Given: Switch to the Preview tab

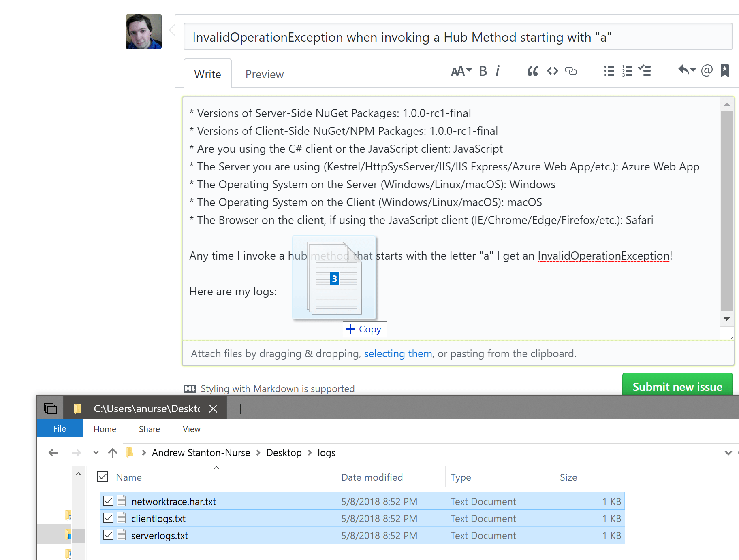Looking at the screenshot, I should [x=264, y=74].
